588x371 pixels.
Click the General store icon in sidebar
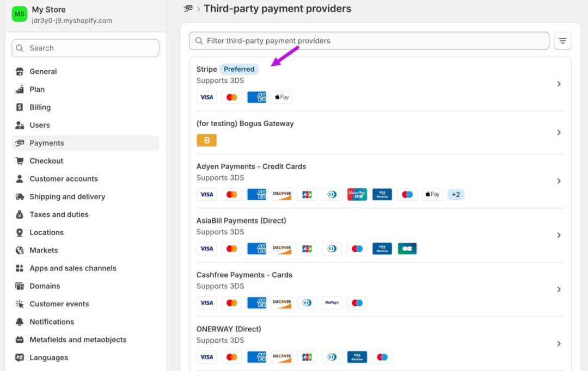point(20,72)
